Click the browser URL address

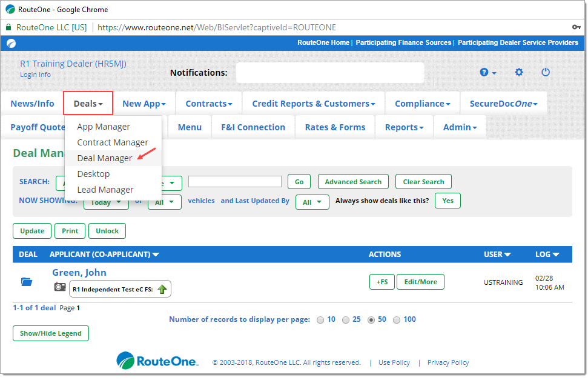tap(217, 27)
